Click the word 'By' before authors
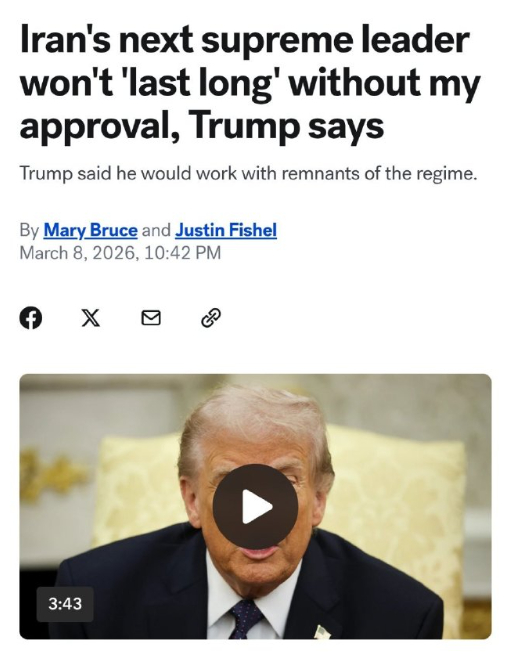Screen dimensions: 509x654 (29, 230)
